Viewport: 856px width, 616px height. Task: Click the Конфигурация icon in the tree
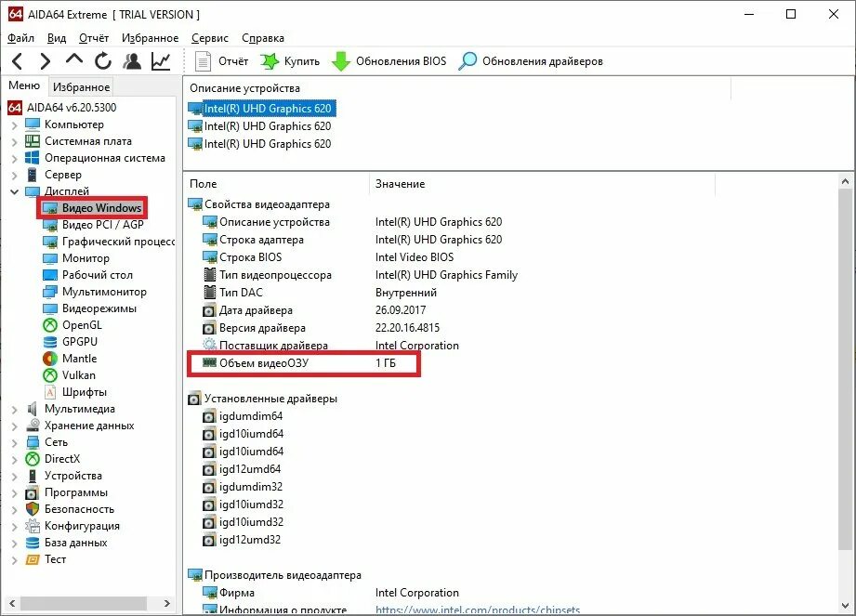[x=33, y=526]
